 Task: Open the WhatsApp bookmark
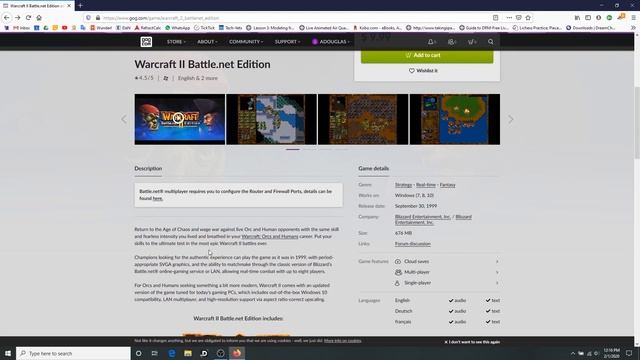178,28
